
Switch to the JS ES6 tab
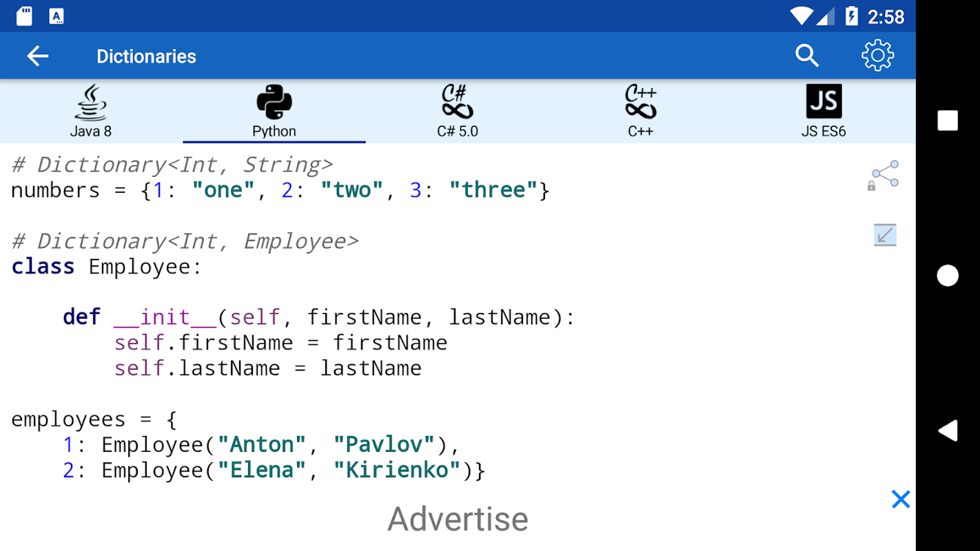click(824, 111)
